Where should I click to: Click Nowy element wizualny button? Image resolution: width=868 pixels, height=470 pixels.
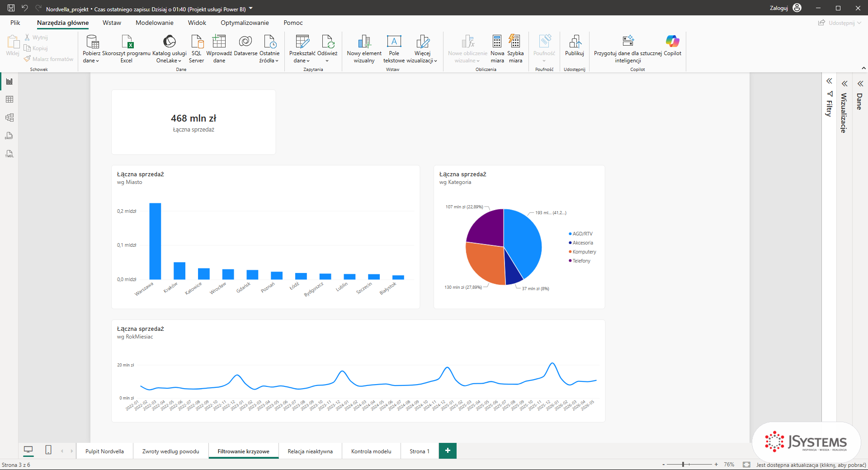pos(364,49)
